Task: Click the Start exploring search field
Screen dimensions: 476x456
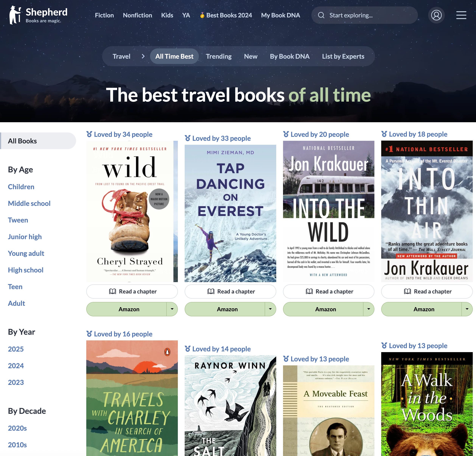Action: click(365, 15)
